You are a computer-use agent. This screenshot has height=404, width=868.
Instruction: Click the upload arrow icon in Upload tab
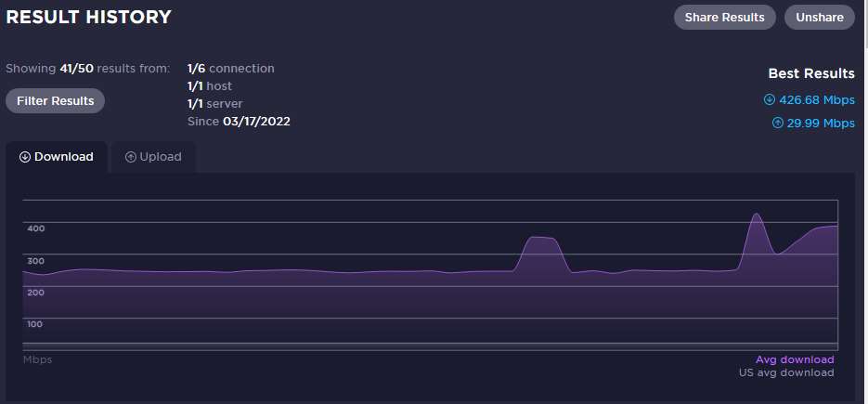point(131,157)
